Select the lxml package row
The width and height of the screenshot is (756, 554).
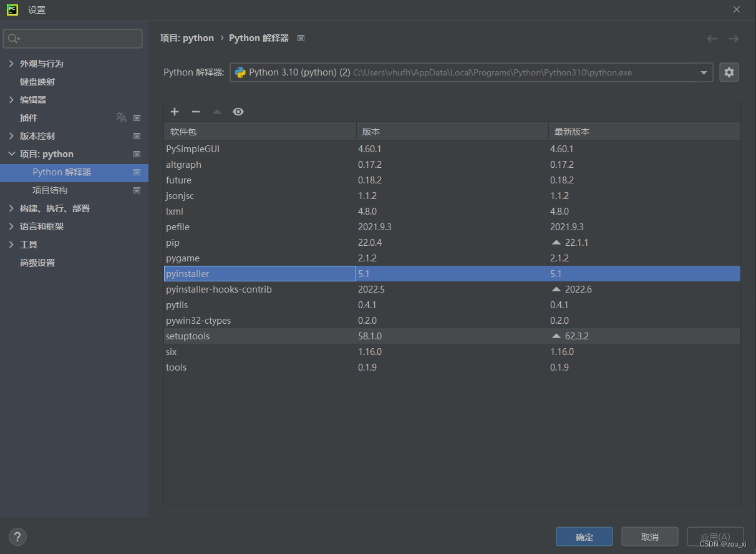(452, 211)
